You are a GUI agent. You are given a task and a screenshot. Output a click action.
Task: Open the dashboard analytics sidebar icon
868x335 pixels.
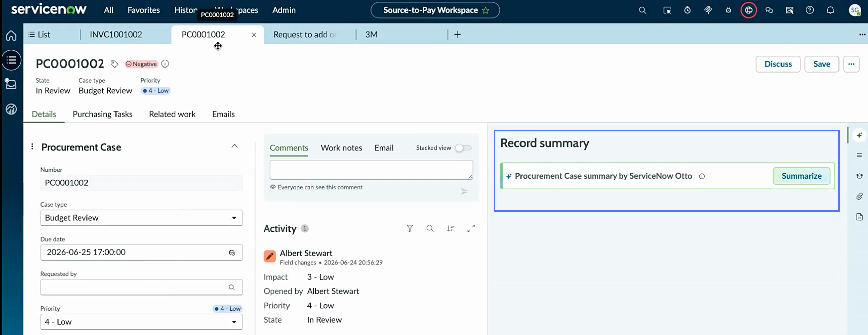point(11,109)
